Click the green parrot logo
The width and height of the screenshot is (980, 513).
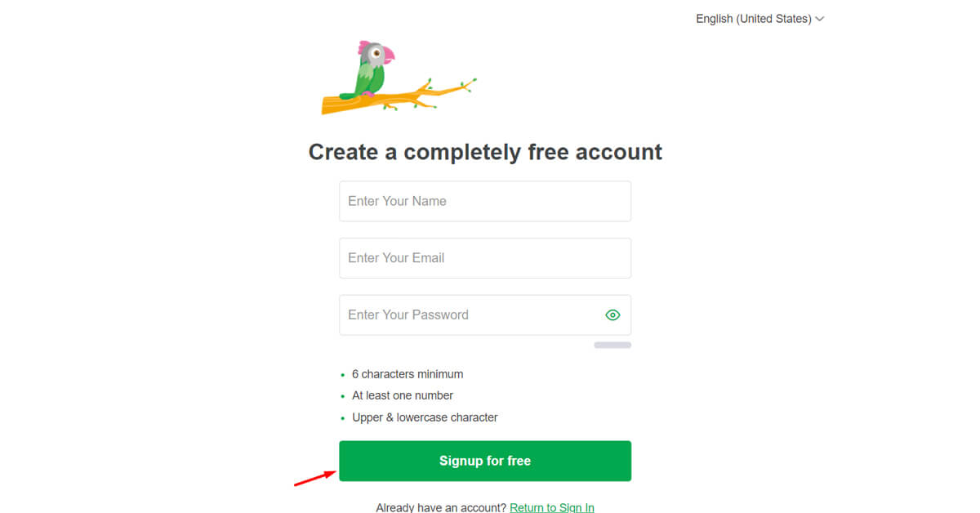pyautogui.click(x=374, y=70)
